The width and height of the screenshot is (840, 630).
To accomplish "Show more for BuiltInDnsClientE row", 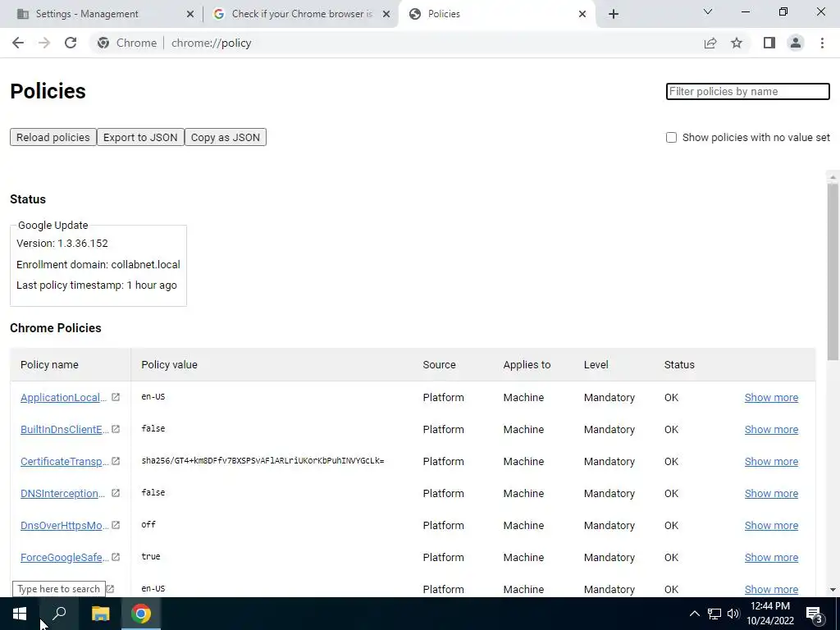I will [x=771, y=430].
